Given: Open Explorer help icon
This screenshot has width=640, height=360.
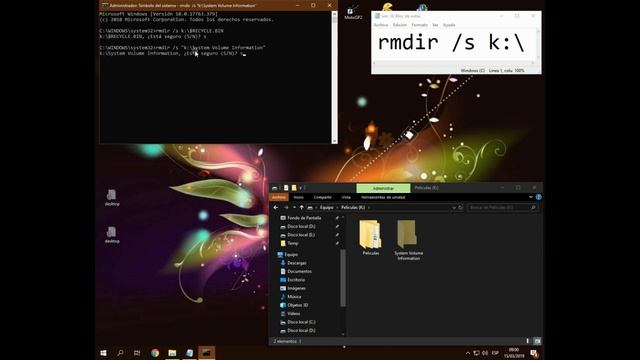Looking at the screenshot, I should [538, 197].
